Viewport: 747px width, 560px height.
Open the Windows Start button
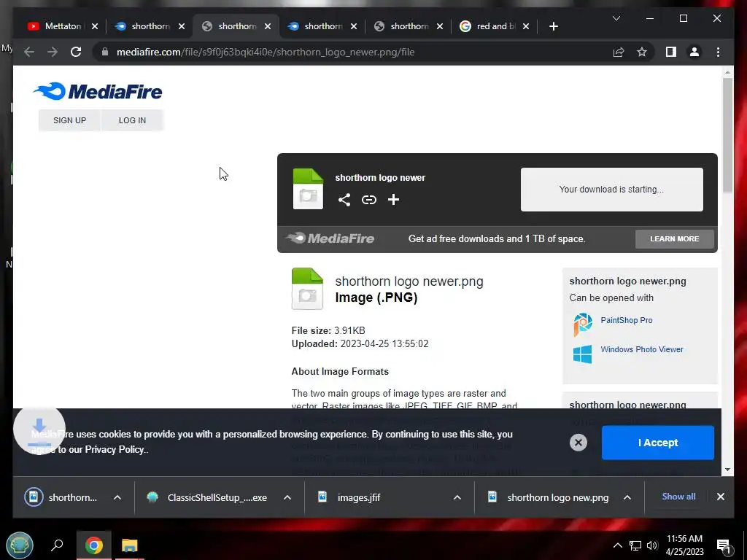point(20,545)
